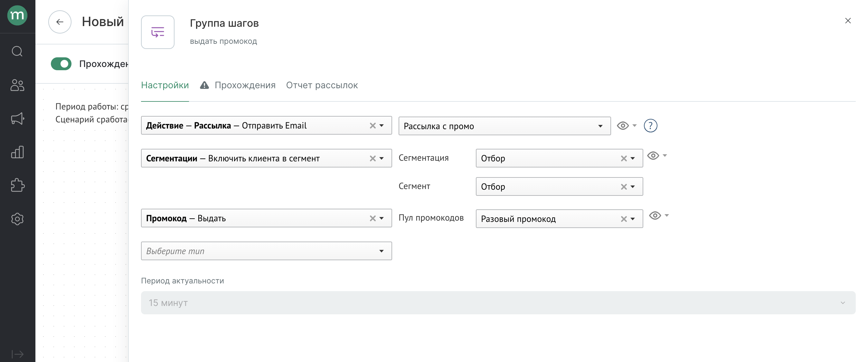Open the Промокод — Выдать dropdown
The height and width of the screenshot is (362, 868).
[266, 218]
